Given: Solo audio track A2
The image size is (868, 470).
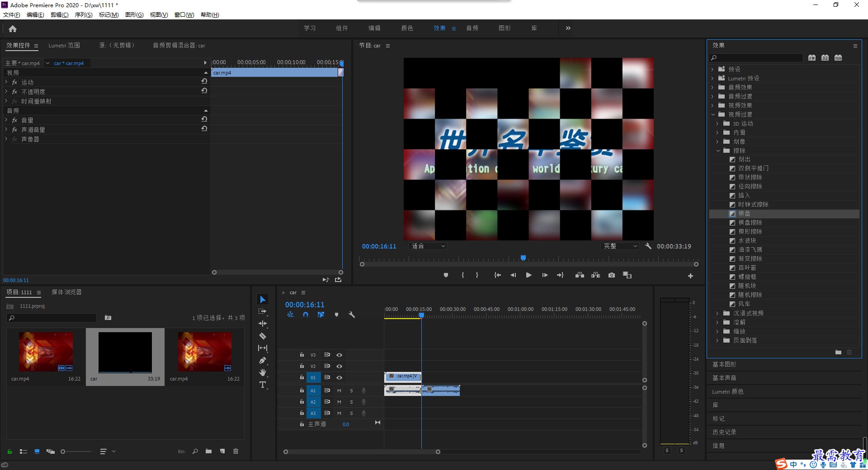Looking at the screenshot, I should [x=351, y=402].
